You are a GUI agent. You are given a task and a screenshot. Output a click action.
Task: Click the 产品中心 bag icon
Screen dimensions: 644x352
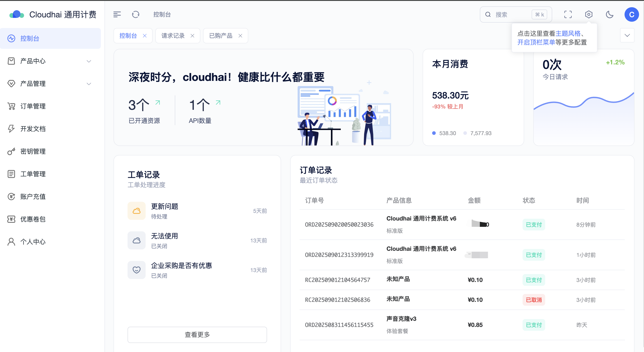[x=11, y=61]
